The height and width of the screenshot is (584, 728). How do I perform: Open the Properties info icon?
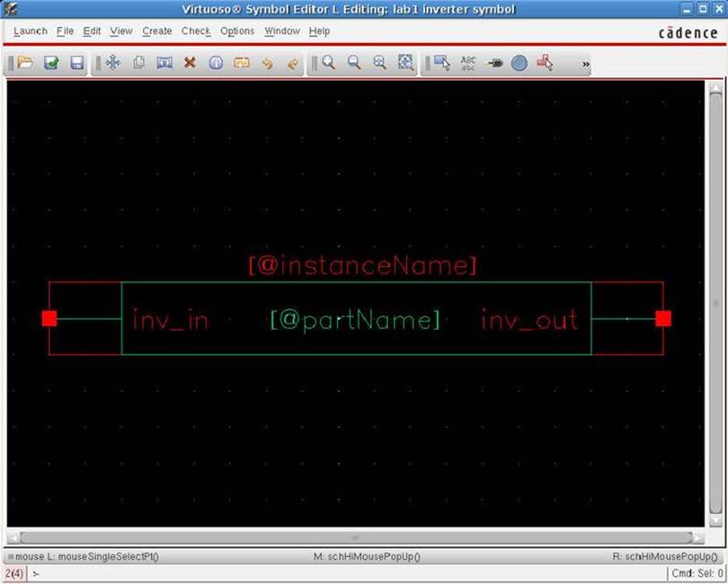pos(216,63)
